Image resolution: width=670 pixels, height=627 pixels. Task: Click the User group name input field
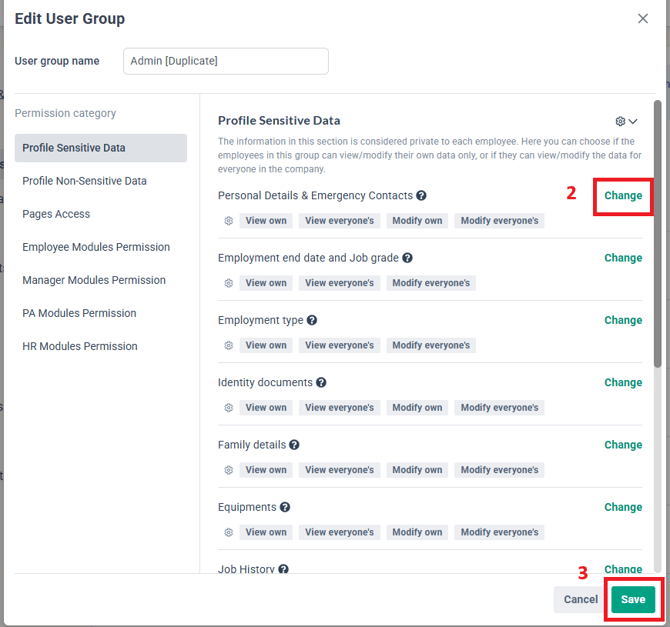(x=226, y=61)
